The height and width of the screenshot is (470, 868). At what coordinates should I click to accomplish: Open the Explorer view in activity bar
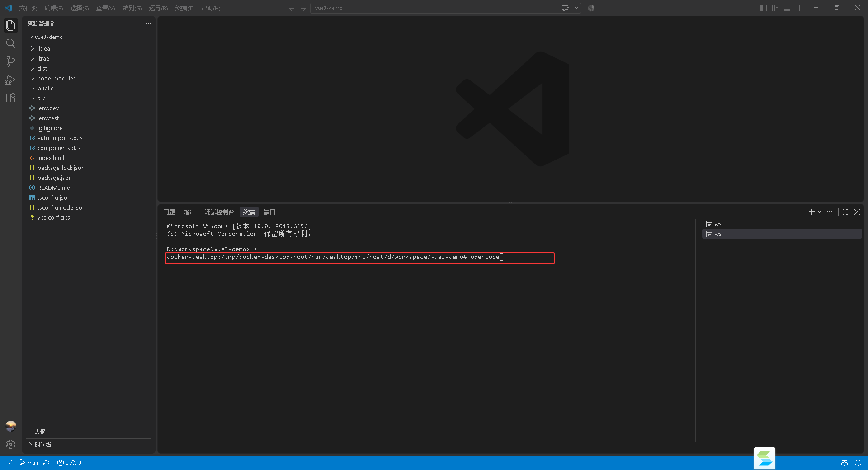[11, 25]
